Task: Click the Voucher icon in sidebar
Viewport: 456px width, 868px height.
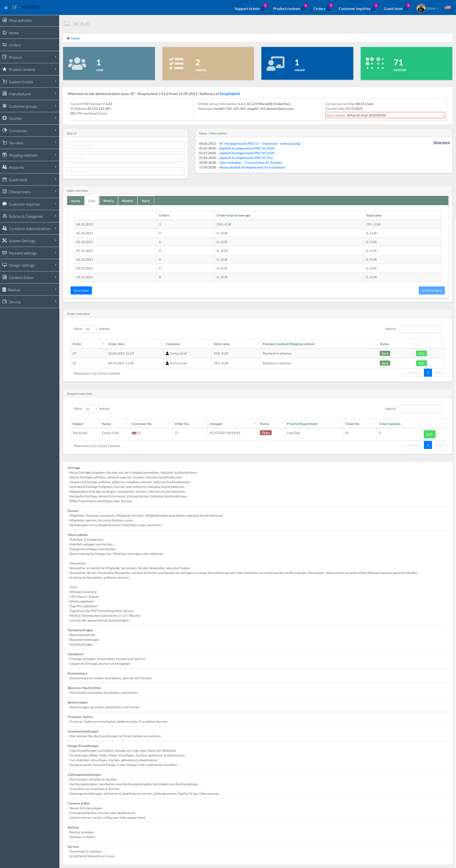Action: pos(5,118)
